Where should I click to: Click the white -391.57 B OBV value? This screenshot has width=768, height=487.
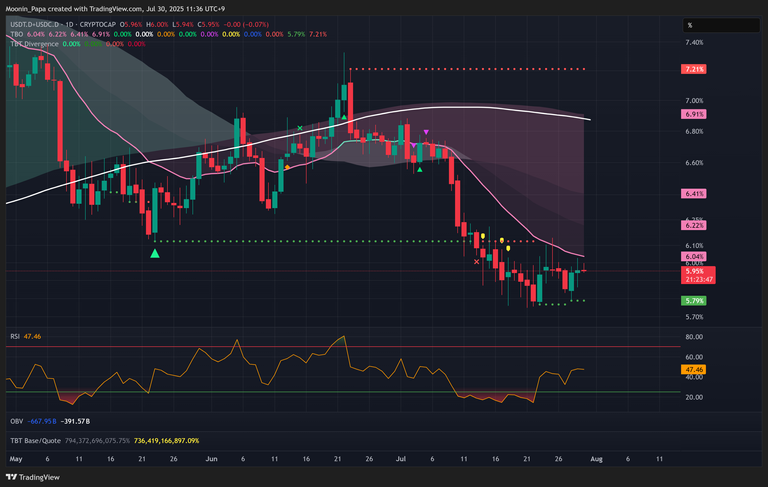click(x=75, y=421)
